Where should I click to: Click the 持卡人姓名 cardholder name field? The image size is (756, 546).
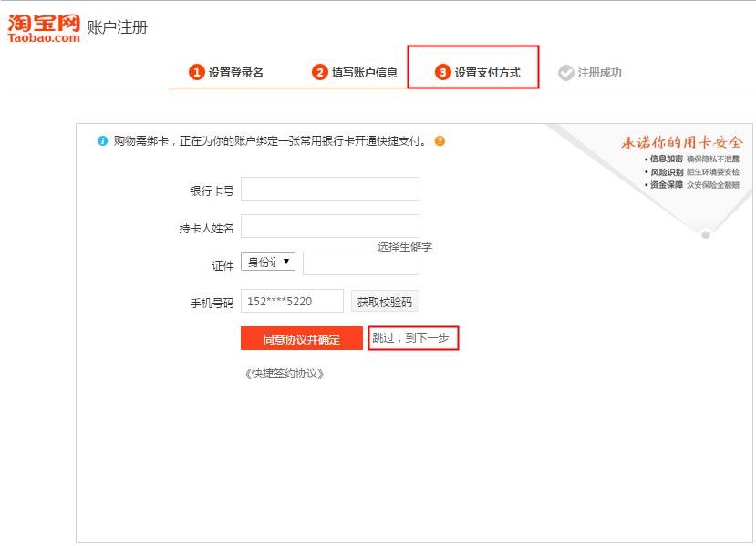tap(329, 226)
